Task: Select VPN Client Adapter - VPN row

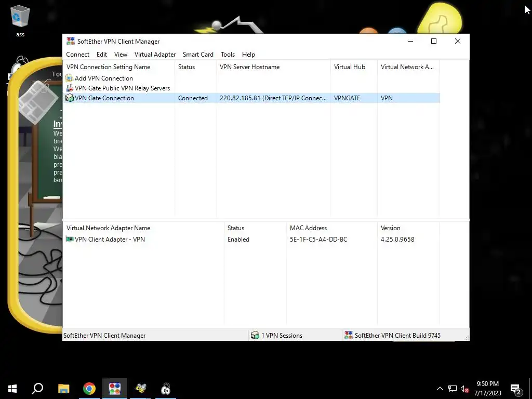Action: click(110, 239)
